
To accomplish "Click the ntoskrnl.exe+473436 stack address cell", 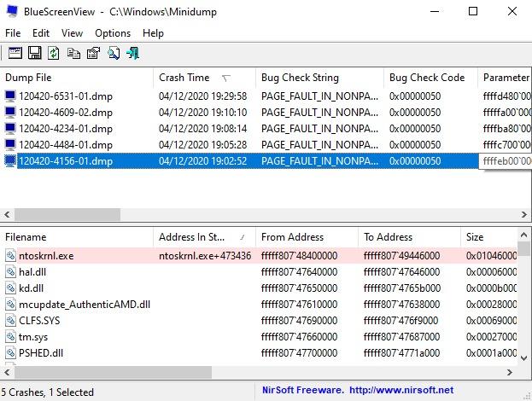I will (x=205, y=256).
